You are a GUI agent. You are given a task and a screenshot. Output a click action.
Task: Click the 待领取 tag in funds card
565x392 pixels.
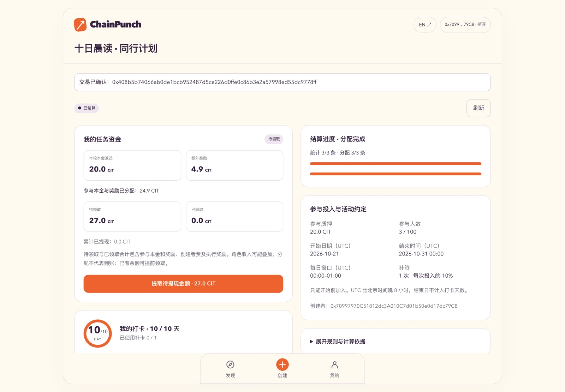[274, 139]
